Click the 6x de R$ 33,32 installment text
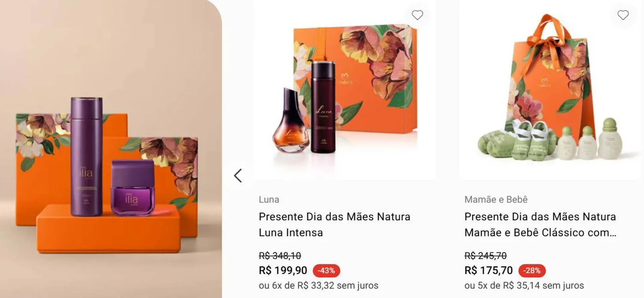This screenshot has width=644, height=298. click(318, 286)
